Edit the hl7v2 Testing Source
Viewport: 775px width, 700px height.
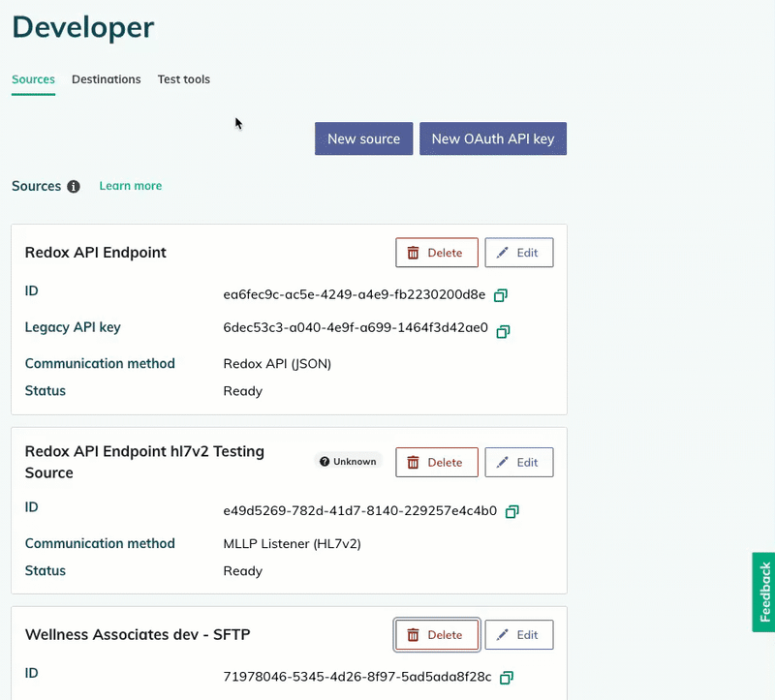519,463
